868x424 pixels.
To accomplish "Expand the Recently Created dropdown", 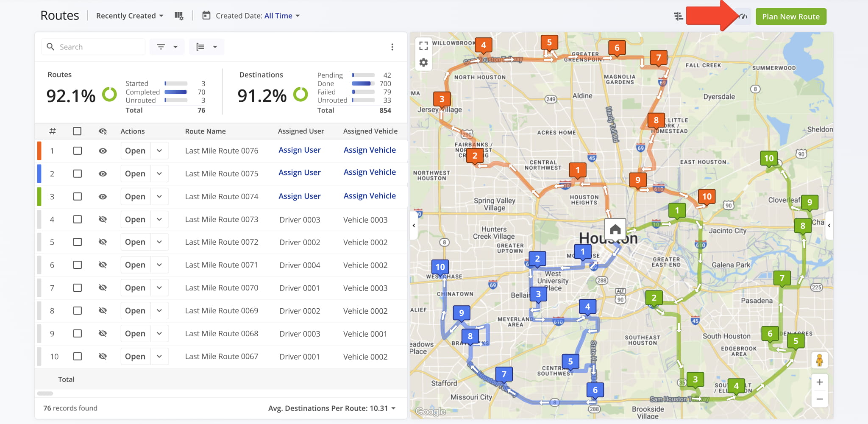I will [129, 16].
